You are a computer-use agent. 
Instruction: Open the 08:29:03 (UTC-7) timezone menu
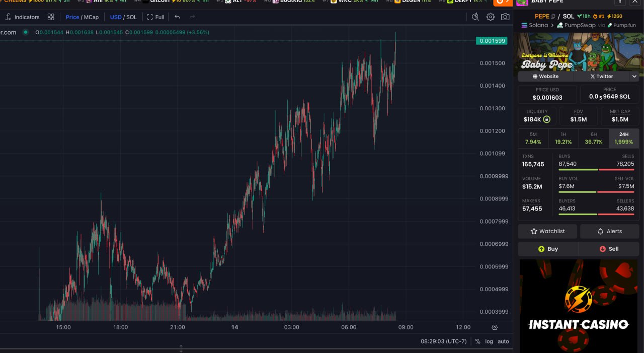tap(444, 341)
